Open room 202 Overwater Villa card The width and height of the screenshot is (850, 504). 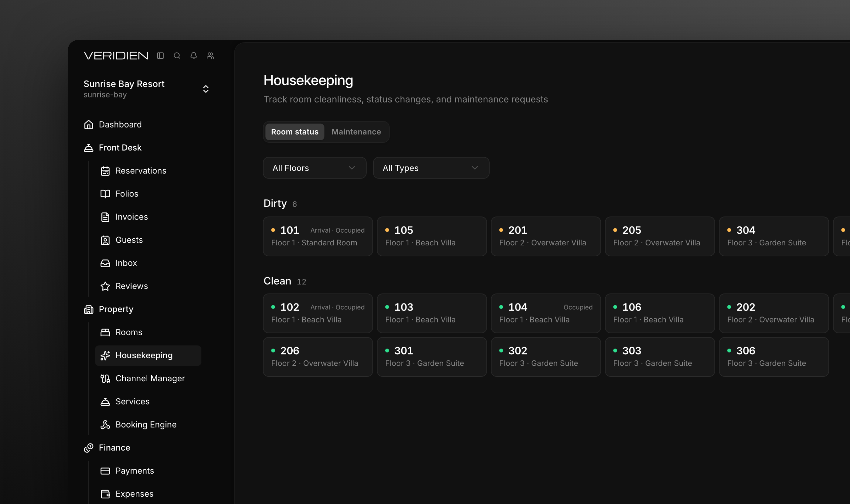tap(774, 313)
